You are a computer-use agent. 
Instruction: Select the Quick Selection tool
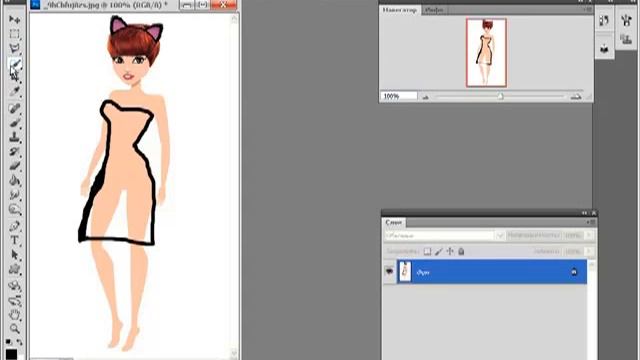[x=14, y=63]
